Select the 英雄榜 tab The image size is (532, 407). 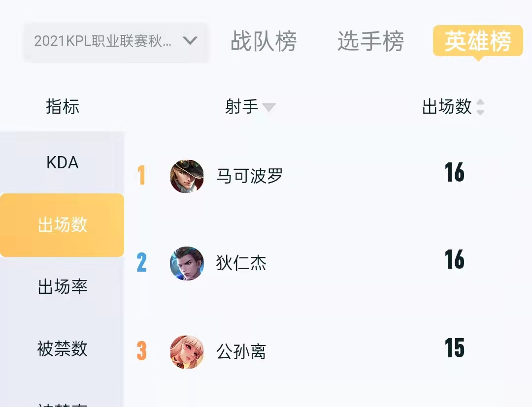(478, 41)
